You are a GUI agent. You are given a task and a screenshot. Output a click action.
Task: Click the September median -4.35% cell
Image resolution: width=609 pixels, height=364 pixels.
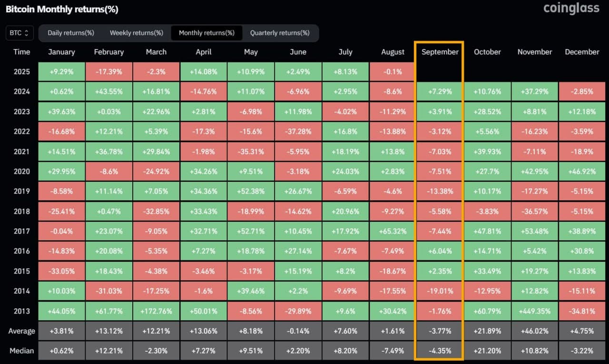pos(440,351)
